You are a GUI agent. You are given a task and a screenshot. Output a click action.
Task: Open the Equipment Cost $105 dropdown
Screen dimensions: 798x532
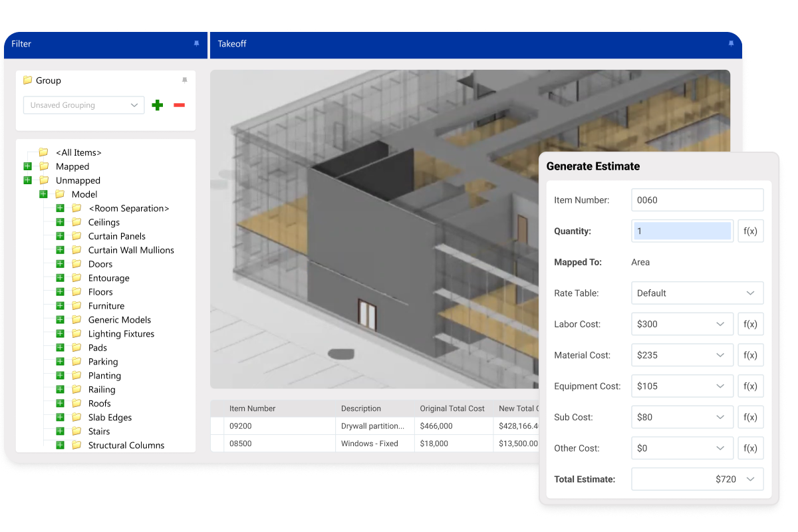pos(682,386)
